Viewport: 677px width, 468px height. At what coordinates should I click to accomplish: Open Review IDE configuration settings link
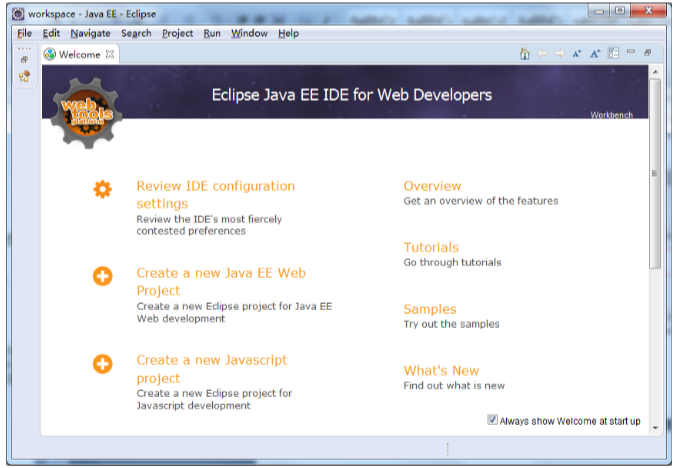215,195
